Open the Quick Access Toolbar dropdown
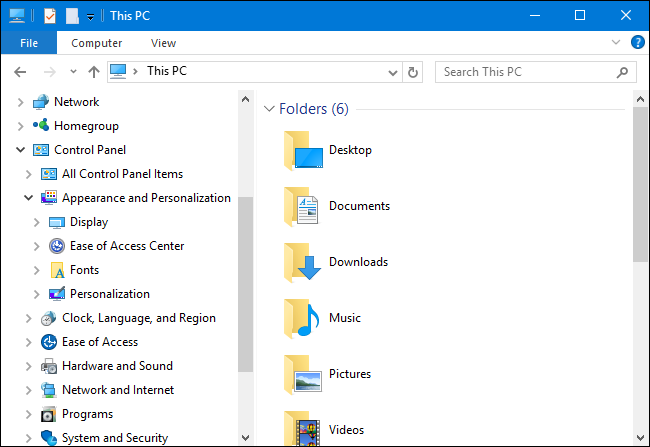The height and width of the screenshot is (447, 650). [90, 17]
